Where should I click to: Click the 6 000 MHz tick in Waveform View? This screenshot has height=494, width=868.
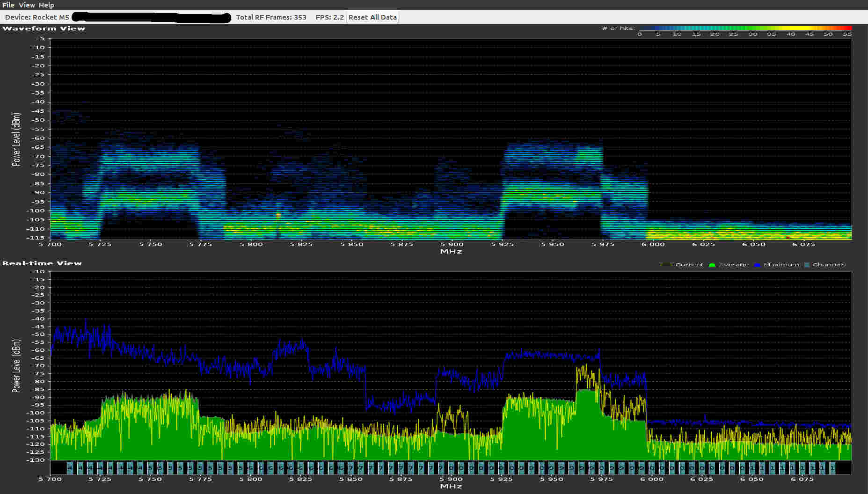[653, 244]
